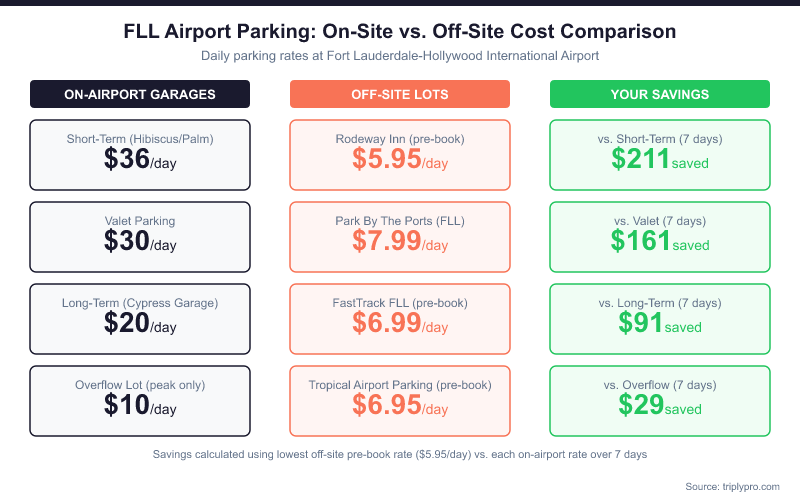Select the Overflow Lot peak-only card
Screen dimensions: 800x500
[x=140, y=401]
